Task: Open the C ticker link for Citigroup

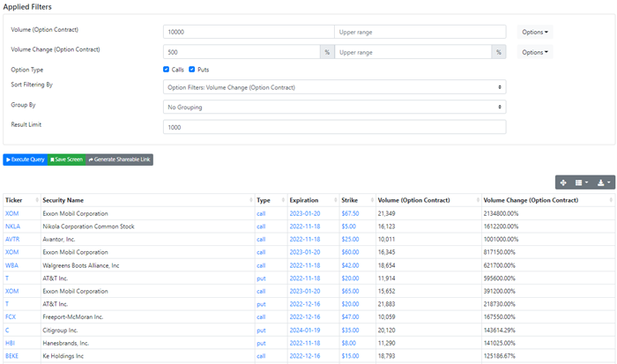Action: (7, 331)
